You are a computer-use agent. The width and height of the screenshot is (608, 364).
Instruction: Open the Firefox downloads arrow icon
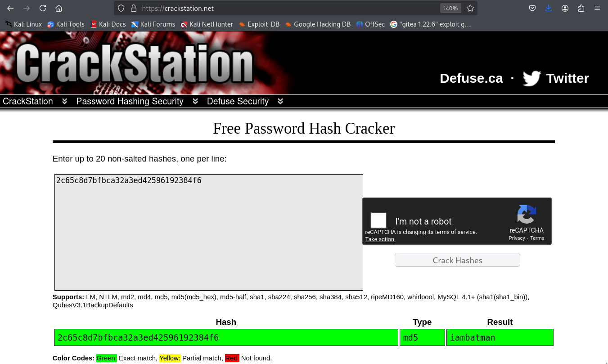(548, 8)
